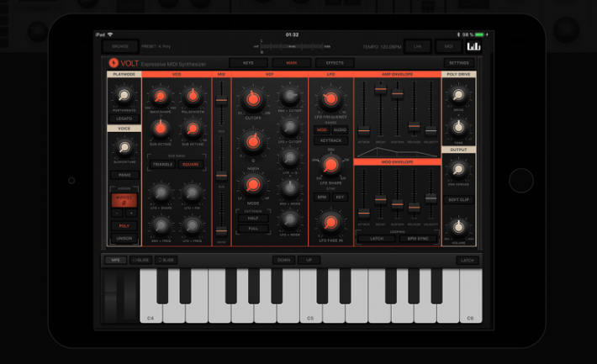
Task: Hit the Panic button
Action: pyautogui.click(x=124, y=175)
